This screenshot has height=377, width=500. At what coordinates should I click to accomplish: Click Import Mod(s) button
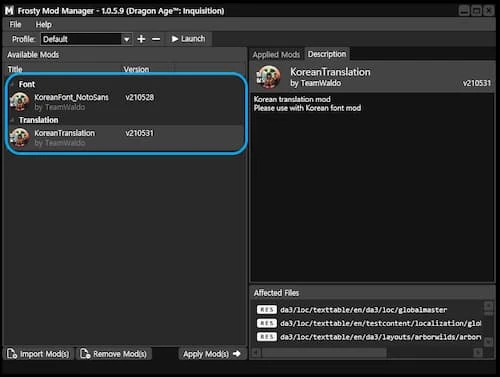click(38, 354)
